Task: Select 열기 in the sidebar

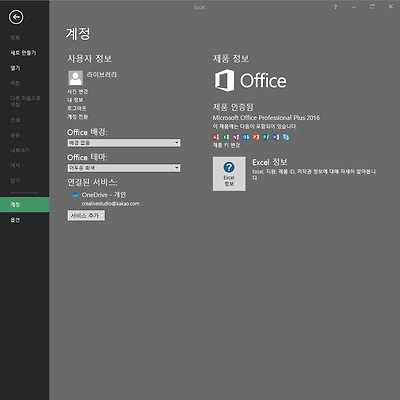Action: tap(15, 68)
